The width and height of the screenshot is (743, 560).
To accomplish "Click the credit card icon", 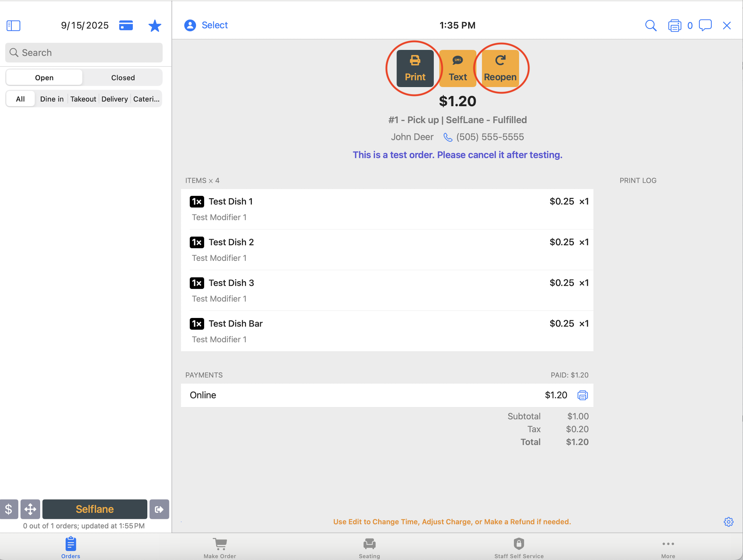I will [126, 26].
